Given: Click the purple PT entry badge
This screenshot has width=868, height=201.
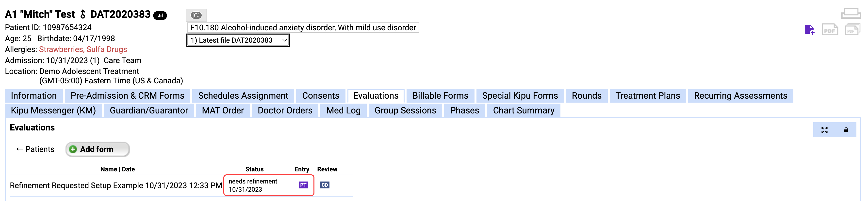Looking at the screenshot, I should 303,185.
